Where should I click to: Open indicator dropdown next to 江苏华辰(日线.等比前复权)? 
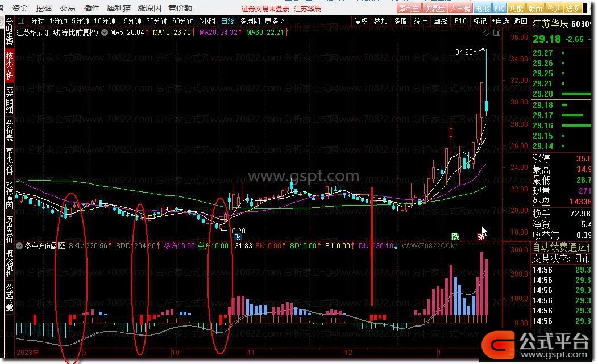point(105,32)
